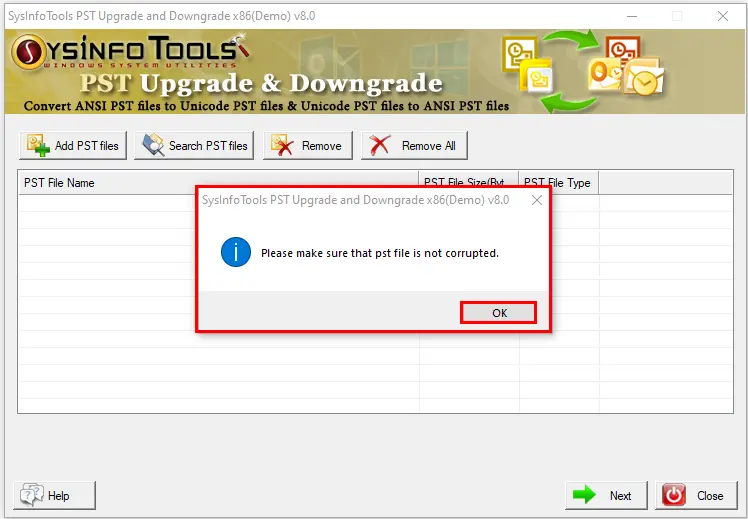Click the Add PST files button
This screenshot has height=519, width=748.
pyautogui.click(x=73, y=145)
